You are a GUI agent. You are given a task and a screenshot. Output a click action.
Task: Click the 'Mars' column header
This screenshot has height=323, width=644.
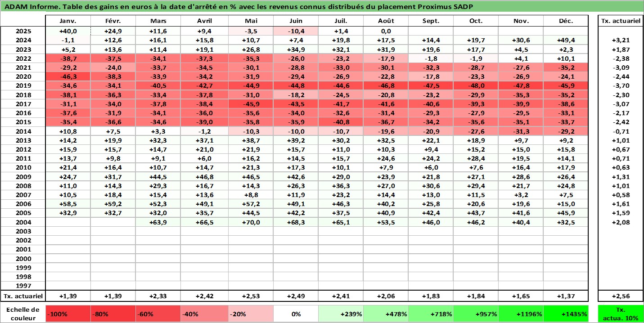point(158,21)
